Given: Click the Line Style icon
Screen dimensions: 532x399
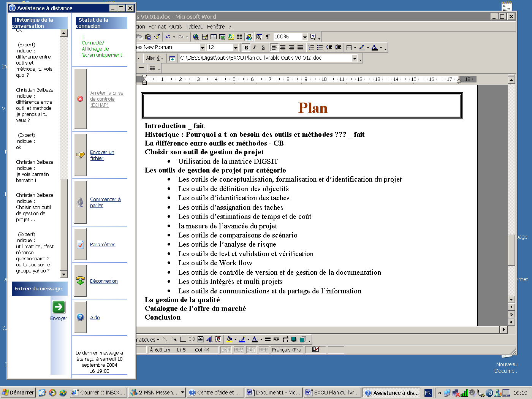Looking at the screenshot, I should click(x=268, y=339).
